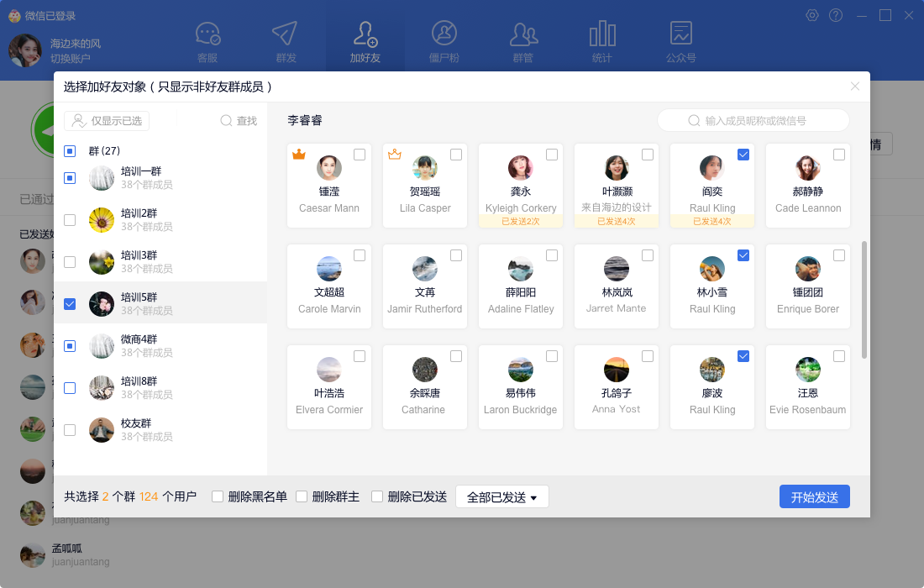
Task: Uncheck member 林小雪's checkbox
Action: click(x=743, y=255)
